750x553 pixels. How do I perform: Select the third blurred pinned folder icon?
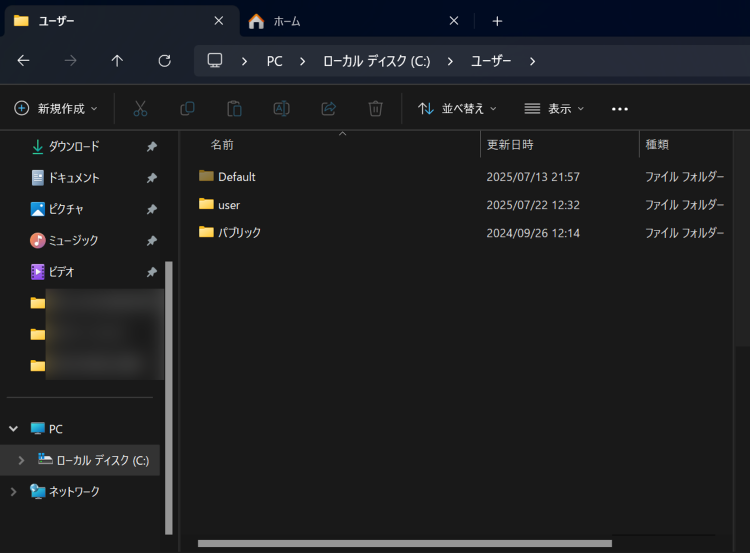click(x=38, y=366)
